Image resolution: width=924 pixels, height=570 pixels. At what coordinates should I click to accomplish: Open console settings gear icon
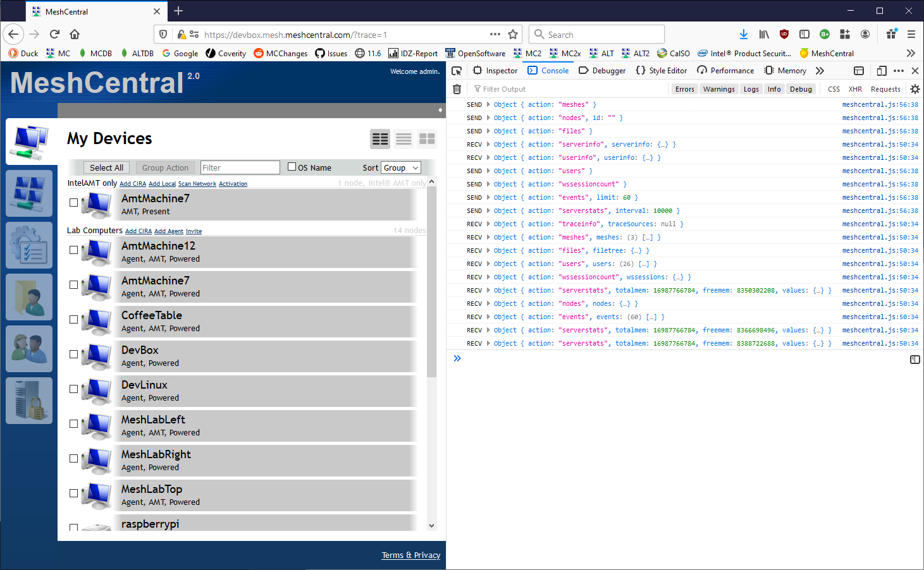(x=915, y=89)
